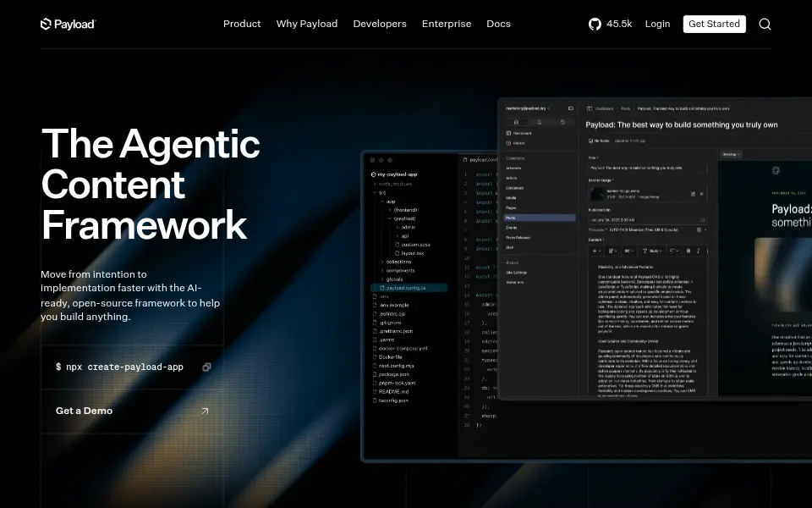Click the sidebar collapse icon beside account email
Image resolution: width=812 pixels, height=508 pixels.
(571, 108)
